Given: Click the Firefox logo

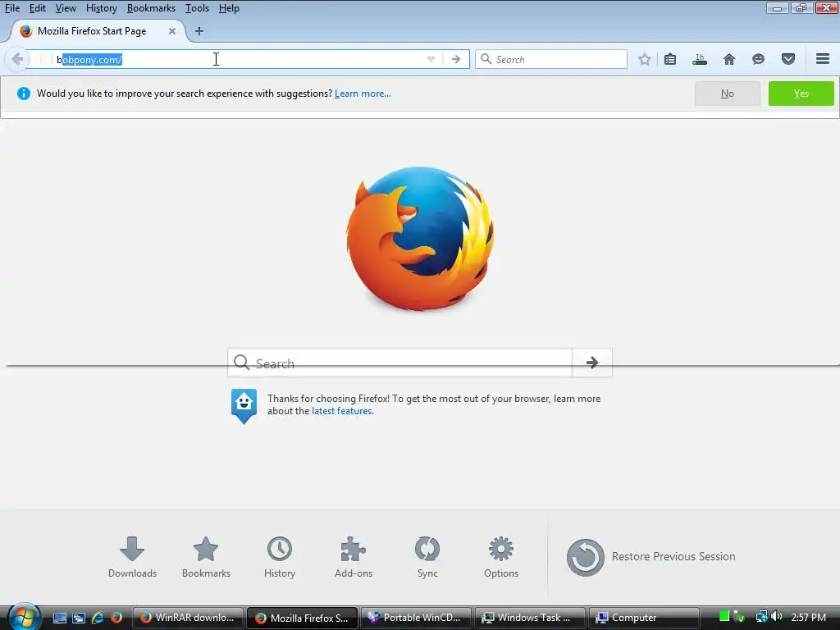Looking at the screenshot, I should [420, 239].
